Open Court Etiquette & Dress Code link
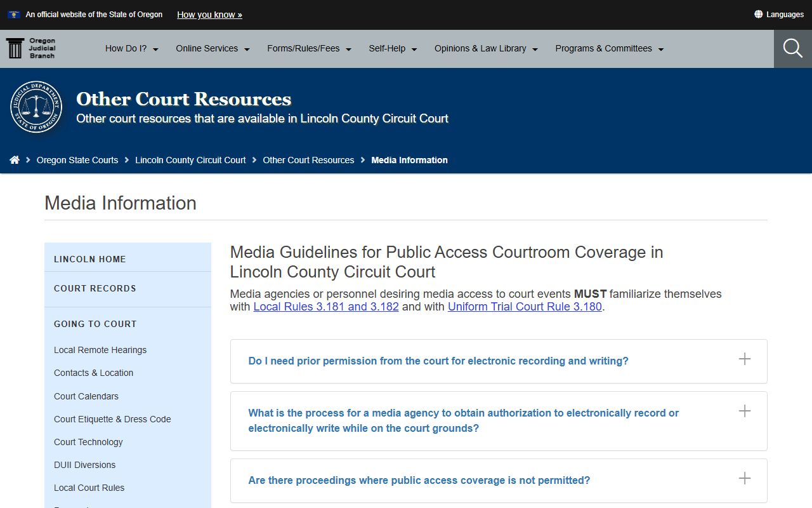Screen dimensions: 812x508 click(112, 419)
